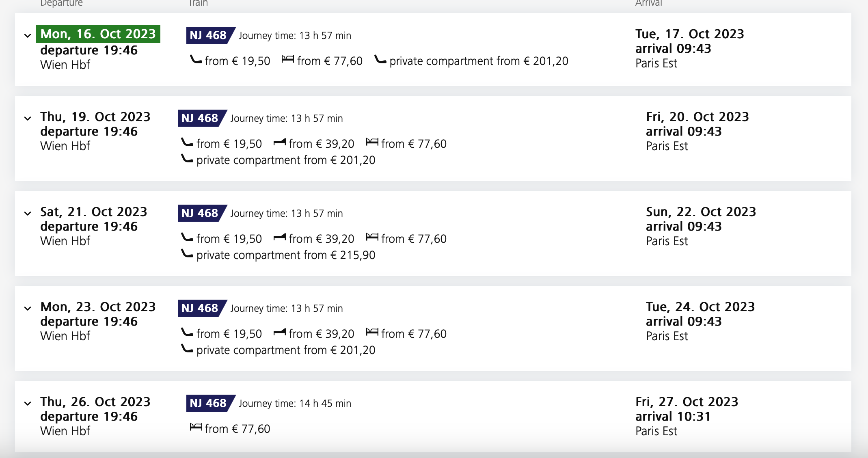Click sleeper bed icon in Mon 16 Oct row

[288, 60]
